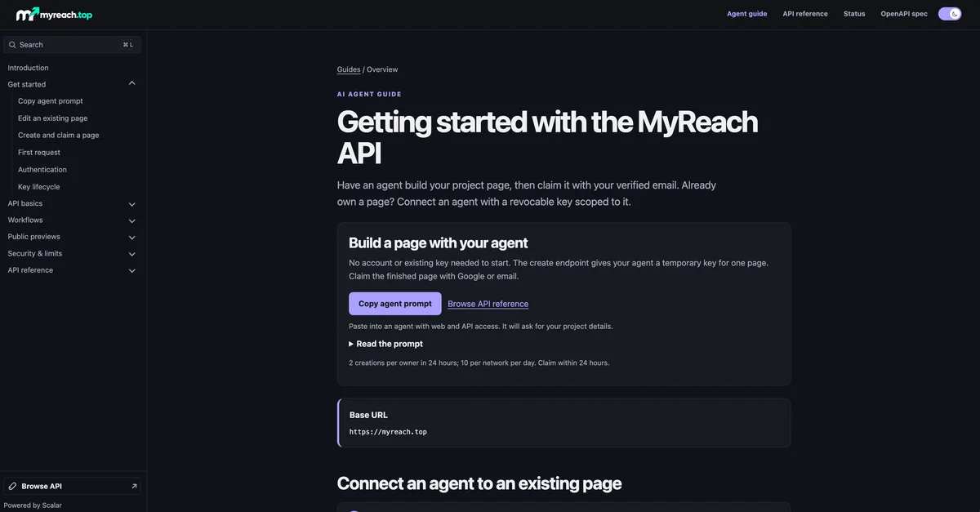Image resolution: width=980 pixels, height=512 pixels.
Task: Expand the Workflows section chevron
Action: pyautogui.click(x=132, y=220)
